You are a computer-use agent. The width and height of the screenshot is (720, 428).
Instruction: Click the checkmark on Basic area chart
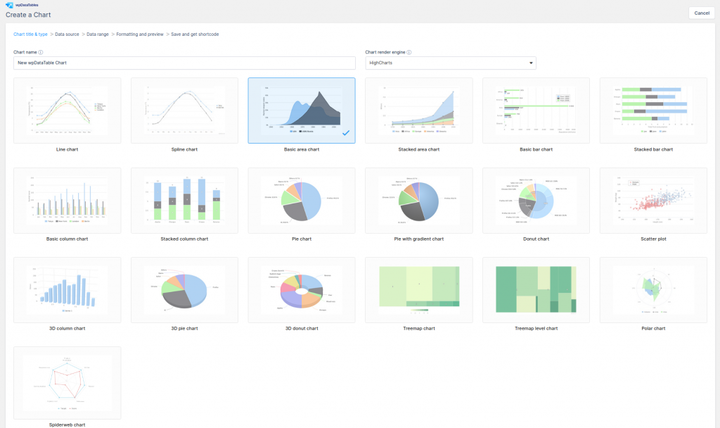pyautogui.click(x=346, y=133)
